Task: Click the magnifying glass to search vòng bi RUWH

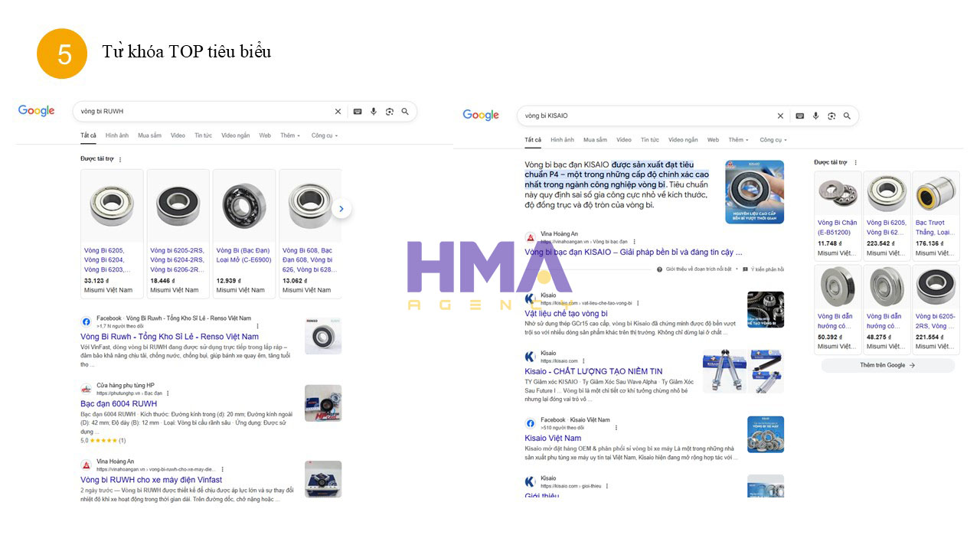Action: click(x=405, y=111)
